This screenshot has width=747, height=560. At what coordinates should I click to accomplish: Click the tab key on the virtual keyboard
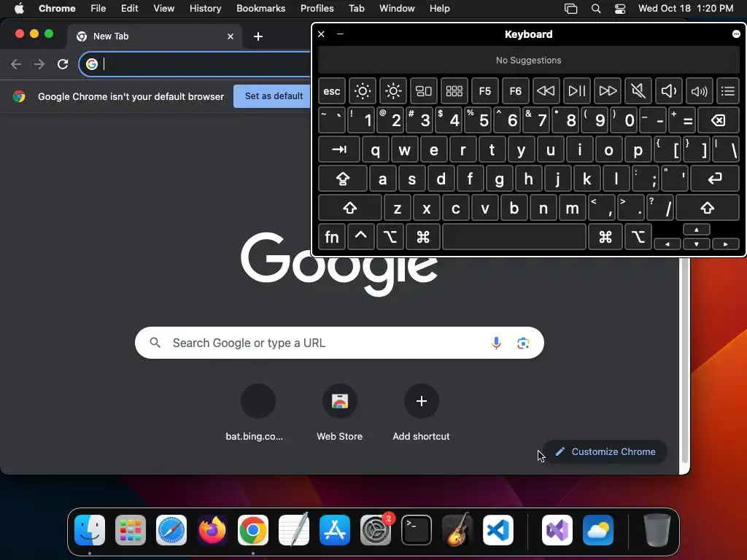click(339, 149)
